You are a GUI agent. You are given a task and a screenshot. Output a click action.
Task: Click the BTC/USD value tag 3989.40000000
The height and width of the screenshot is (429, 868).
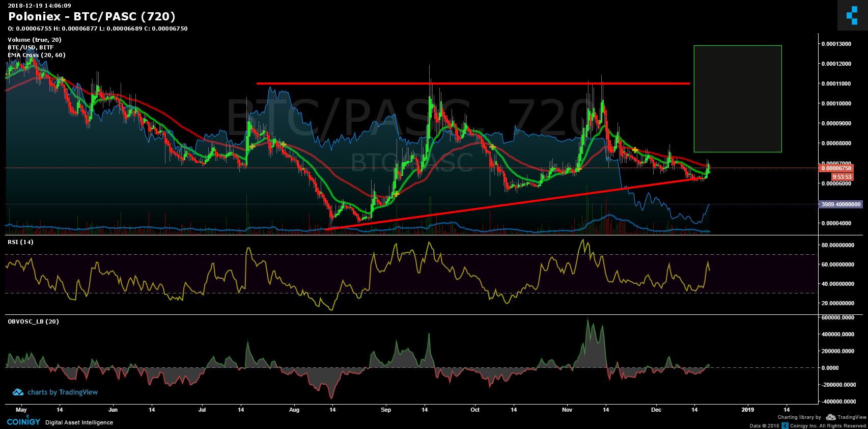841,204
